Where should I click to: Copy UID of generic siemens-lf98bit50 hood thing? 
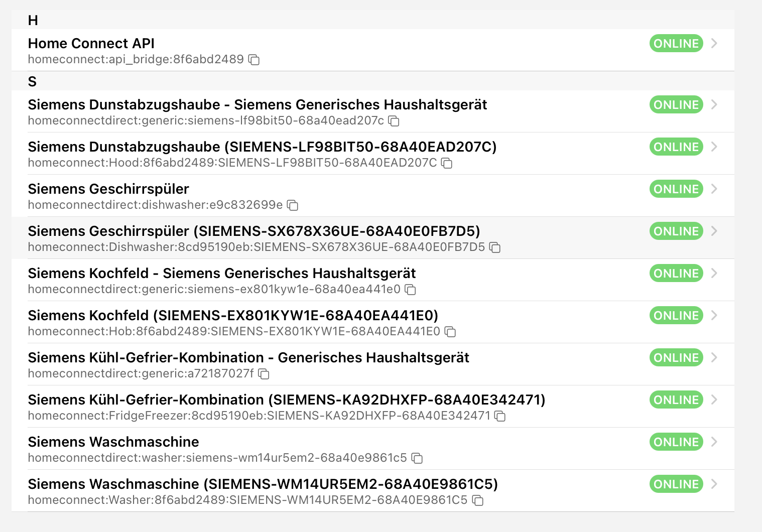click(x=395, y=121)
